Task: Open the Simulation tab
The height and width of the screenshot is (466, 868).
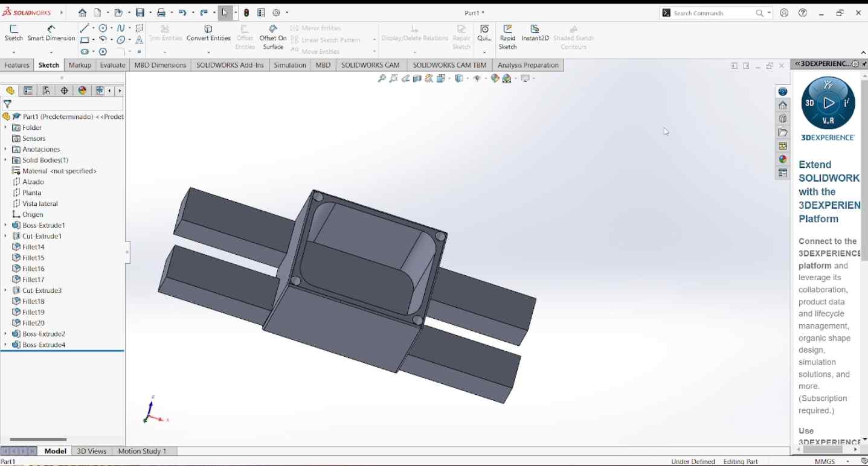Action: (x=290, y=65)
